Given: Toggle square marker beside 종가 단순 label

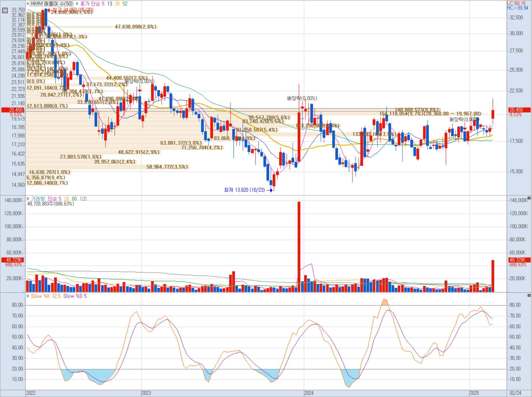Looking at the screenshot, I should tap(77, 4).
